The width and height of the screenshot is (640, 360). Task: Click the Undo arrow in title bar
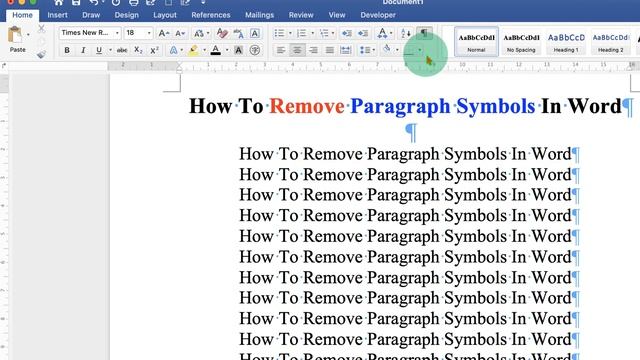(x=93, y=2)
